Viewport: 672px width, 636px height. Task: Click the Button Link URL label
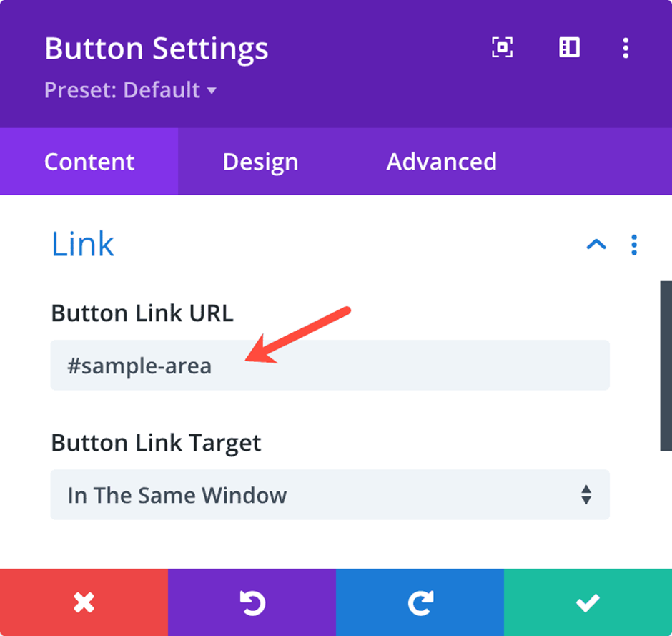(142, 313)
